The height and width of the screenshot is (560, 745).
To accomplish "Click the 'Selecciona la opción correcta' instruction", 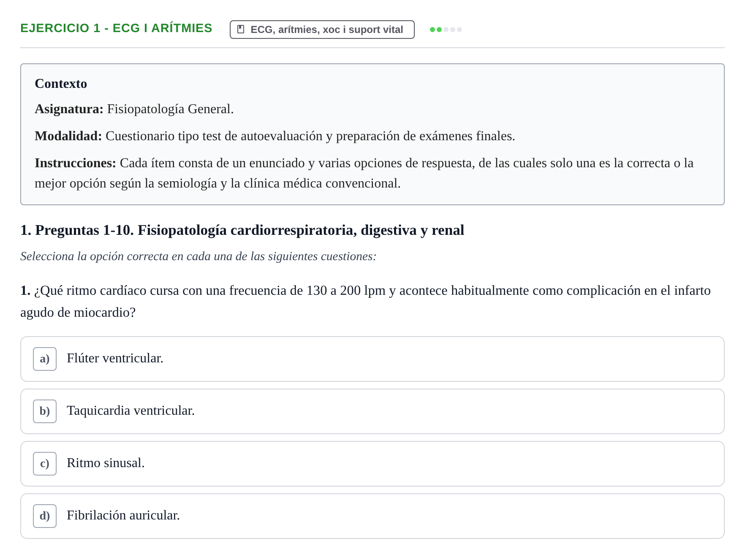I will [198, 256].
